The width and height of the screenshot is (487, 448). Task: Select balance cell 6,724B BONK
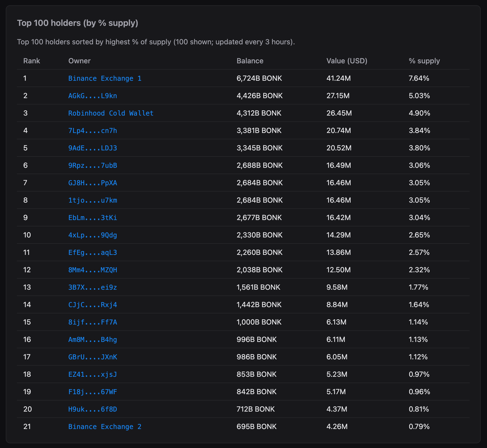coord(259,78)
